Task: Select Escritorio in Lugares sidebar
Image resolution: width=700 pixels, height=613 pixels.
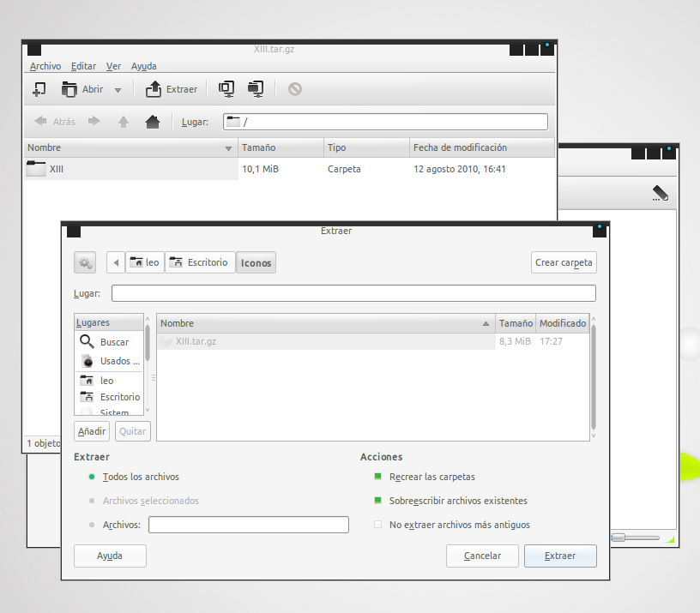Action: [110, 397]
